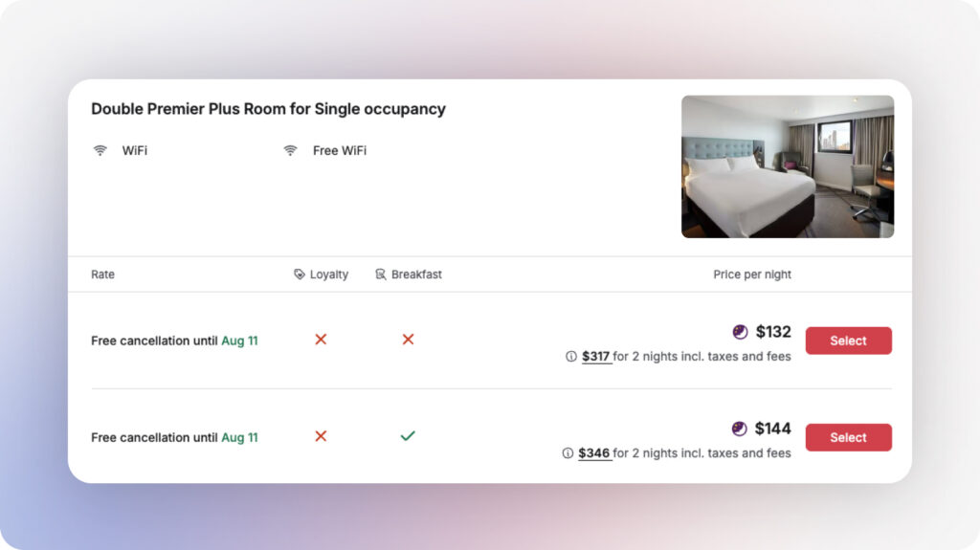Open the $317 total price breakdown

click(x=595, y=357)
